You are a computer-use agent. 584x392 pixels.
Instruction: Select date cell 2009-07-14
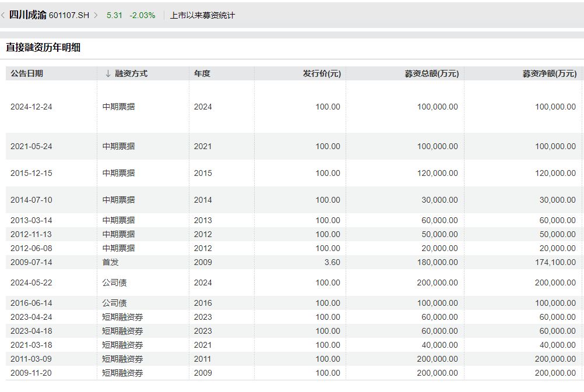pyautogui.click(x=31, y=262)
